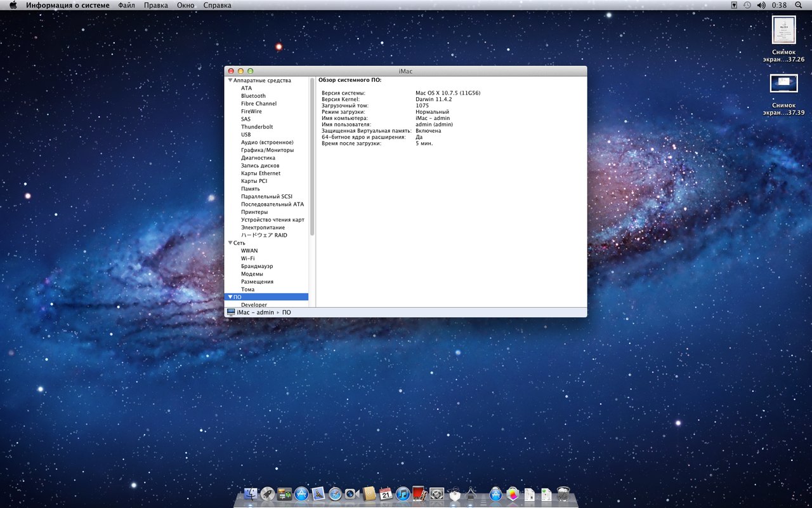The height and width of the screenshot is (508, 812).
Task: Open iCal calendar icon in Dock
Action: (386, 494)
